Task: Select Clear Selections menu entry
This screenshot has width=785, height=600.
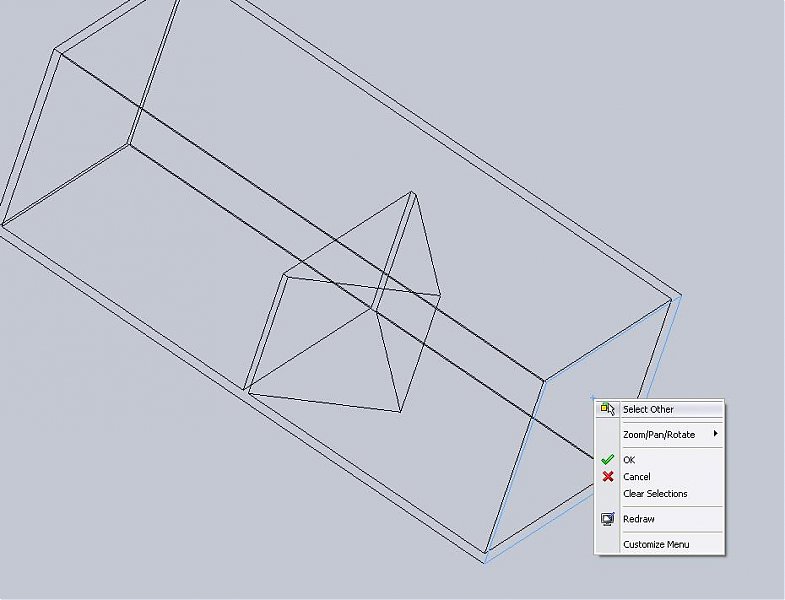Action: pyautogui.click(x=659, y=493)
